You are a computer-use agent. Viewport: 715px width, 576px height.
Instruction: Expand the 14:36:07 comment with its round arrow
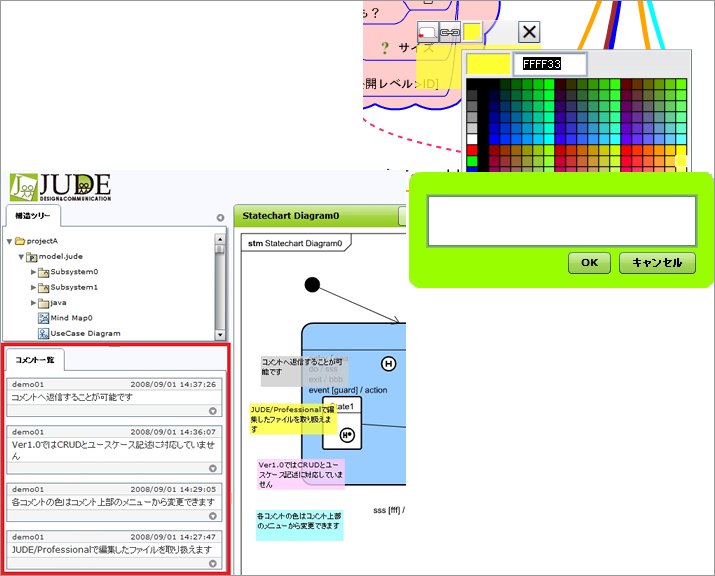(212, 468)
